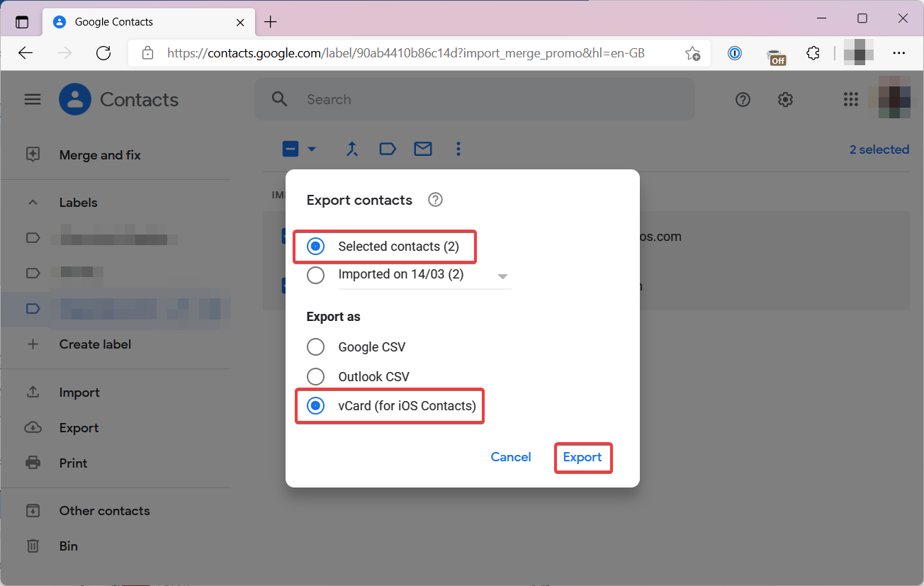Screen dimensions: 924x586
Task: Open the selection options dropdown arrow
Action: [311, 149]
